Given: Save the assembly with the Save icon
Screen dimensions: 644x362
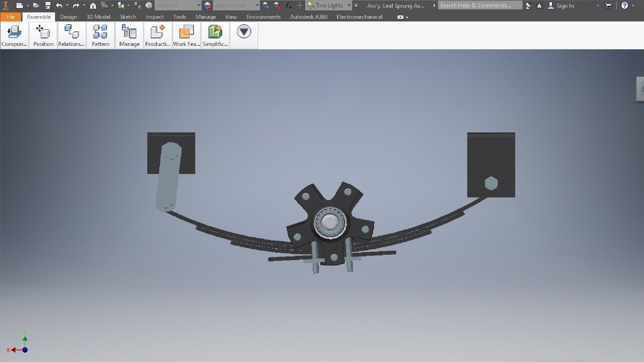Looking at the screenshot, I should click(48, 5).
